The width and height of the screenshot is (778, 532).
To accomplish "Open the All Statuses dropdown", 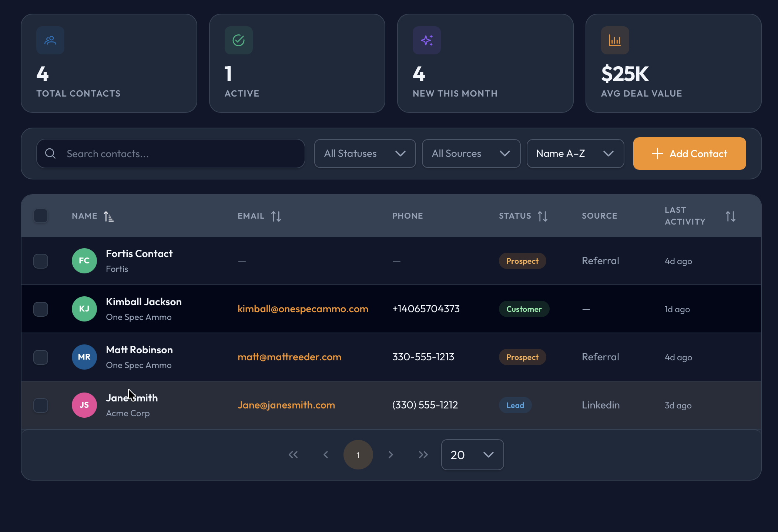I will pyautogui.click(x=365, y=154).
